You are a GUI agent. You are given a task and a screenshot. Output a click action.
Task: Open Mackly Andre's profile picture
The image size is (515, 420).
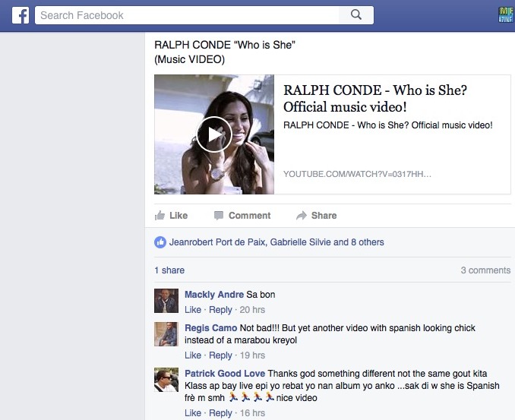pyautogui.click(x=166, y=301)
